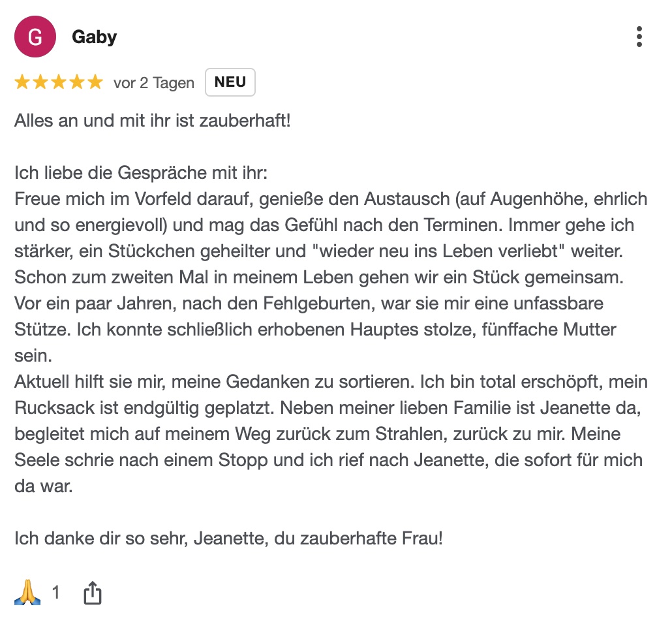Screen dimensions: 672x628
Task: Click the first yellow rating star
Action: pos(22,82)
